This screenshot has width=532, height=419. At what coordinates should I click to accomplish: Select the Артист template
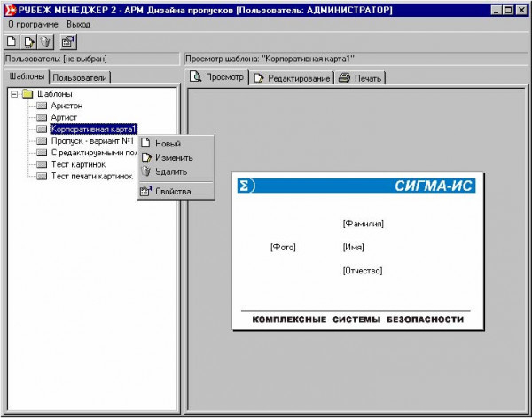pos(64,117)
